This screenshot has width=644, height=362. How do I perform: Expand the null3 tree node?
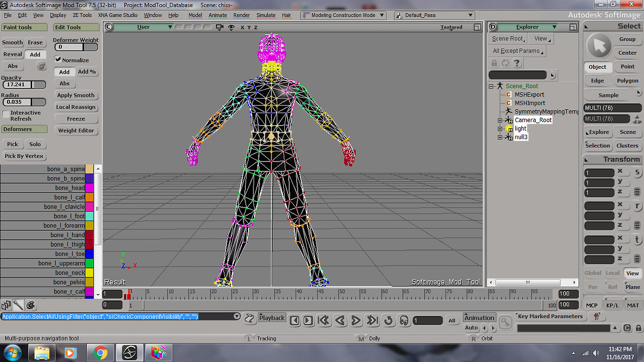pyautogui.click(x=500, y=137)
